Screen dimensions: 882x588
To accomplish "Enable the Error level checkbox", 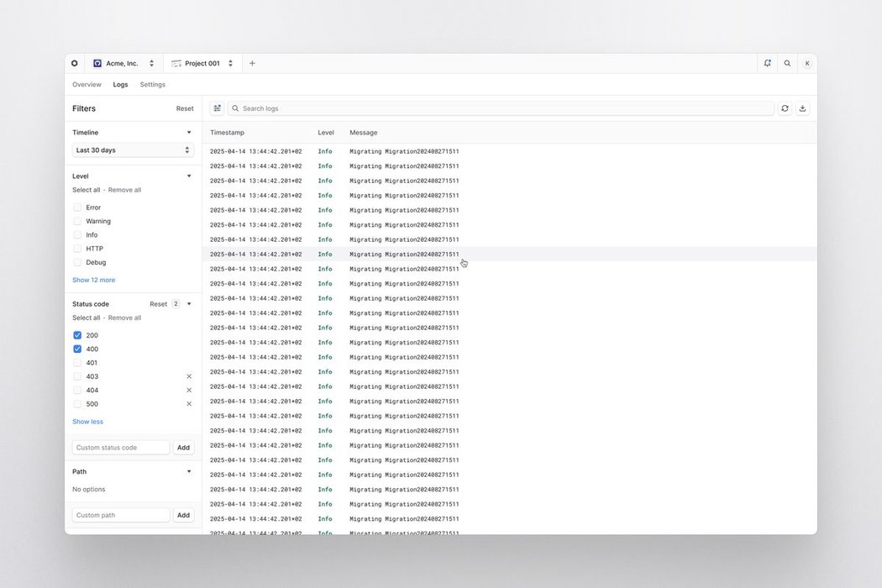I will [77, 207].
